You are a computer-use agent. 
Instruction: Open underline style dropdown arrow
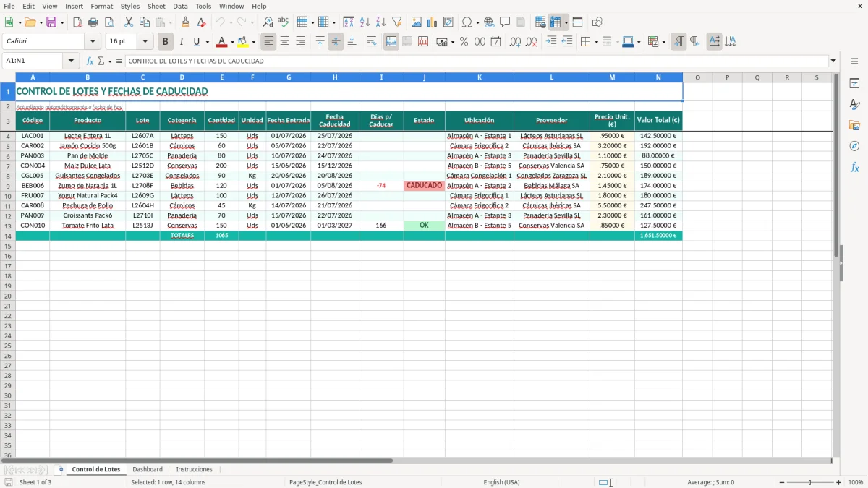[x=207, y=42]
